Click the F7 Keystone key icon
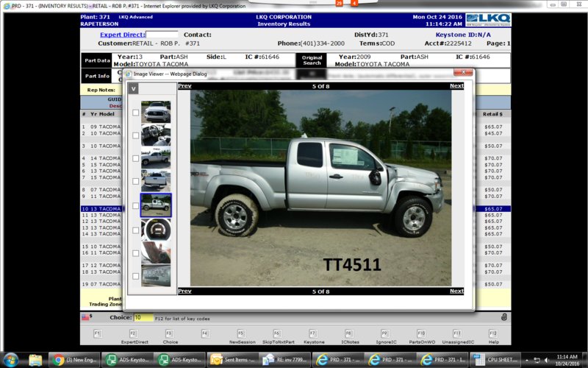588x368 pixels. pos(313,333)
